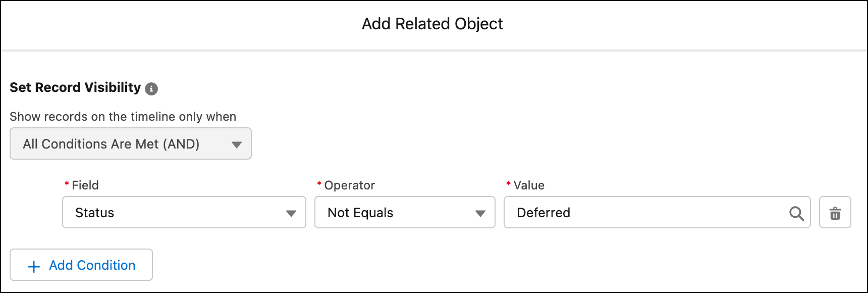Open the Not Equals operator chevron

[481, 213]
